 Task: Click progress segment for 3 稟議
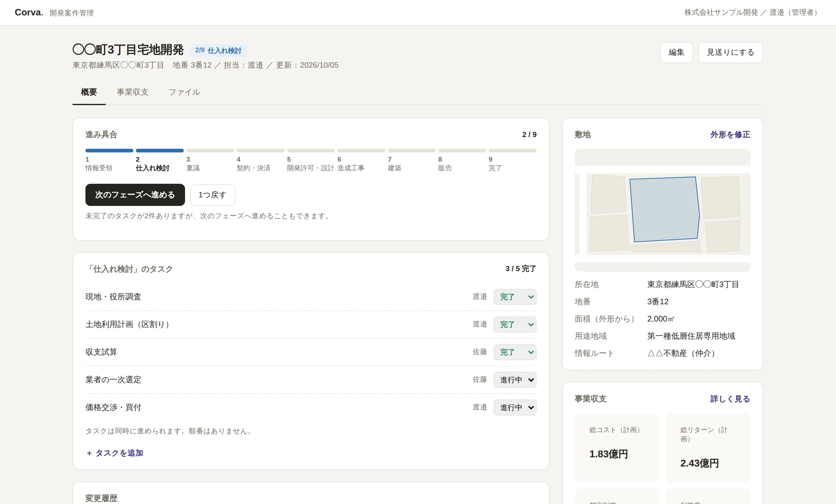tap(210, 151)
